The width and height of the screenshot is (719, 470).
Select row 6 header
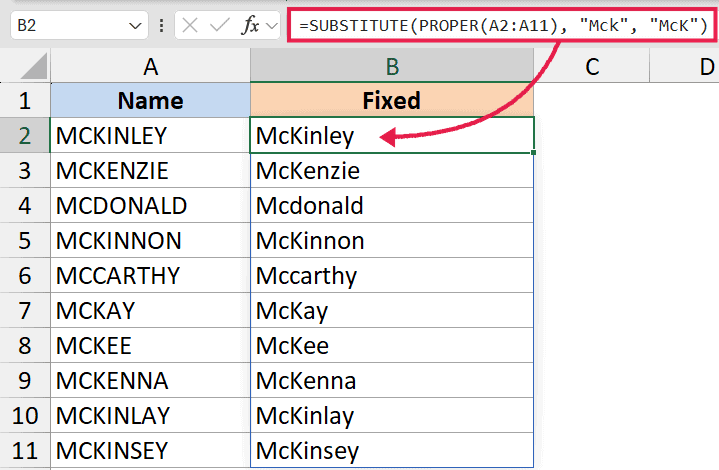tap(25, 275)
